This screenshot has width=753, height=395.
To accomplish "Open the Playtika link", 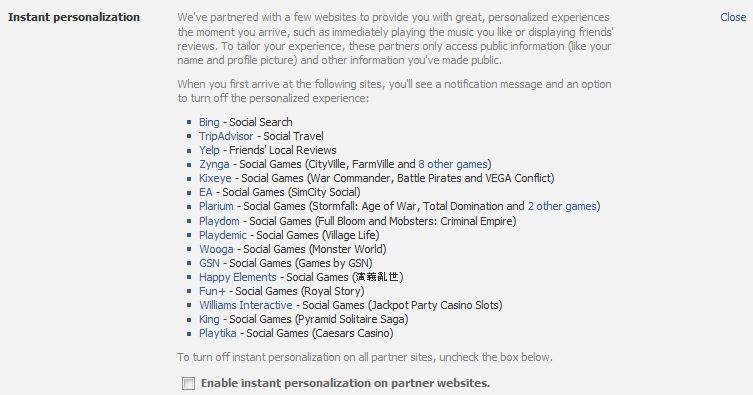I will (218, 333).
